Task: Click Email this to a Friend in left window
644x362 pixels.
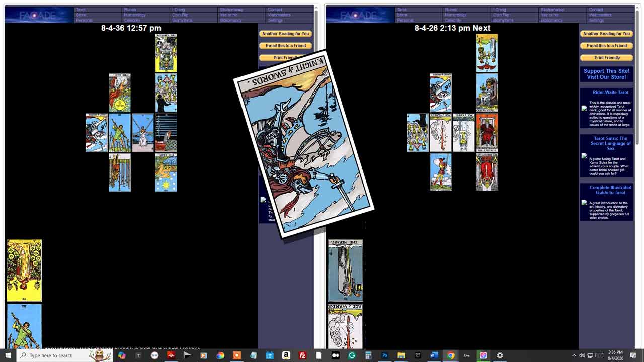Action: (285, 46)
